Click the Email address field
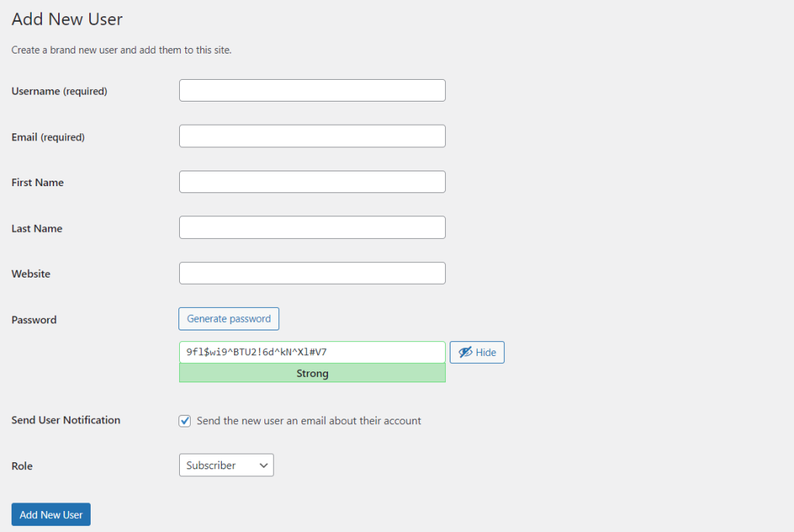 click(312, 136)
